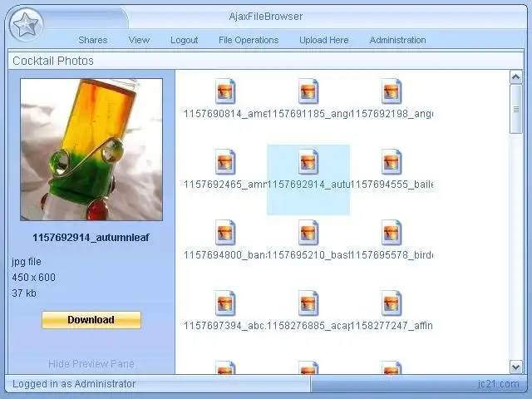Viewport: 532px width, 399px height.
Task: Select file icon above 1157694800_ban
Action: 225,233
